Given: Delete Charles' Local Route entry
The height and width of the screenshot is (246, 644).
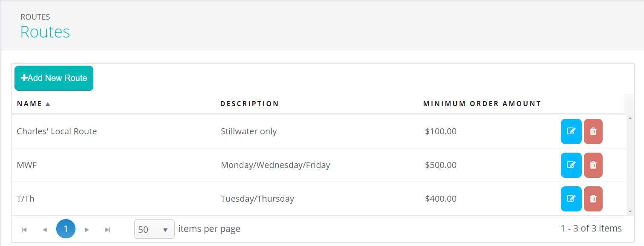Looking at the screenshot, I should (x=593, y=131).
